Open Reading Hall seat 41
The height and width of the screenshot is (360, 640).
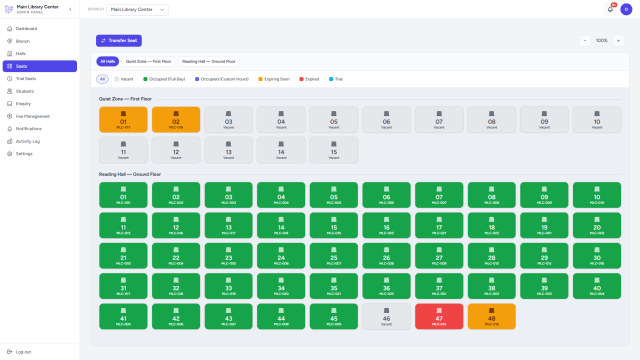point(123,317)
